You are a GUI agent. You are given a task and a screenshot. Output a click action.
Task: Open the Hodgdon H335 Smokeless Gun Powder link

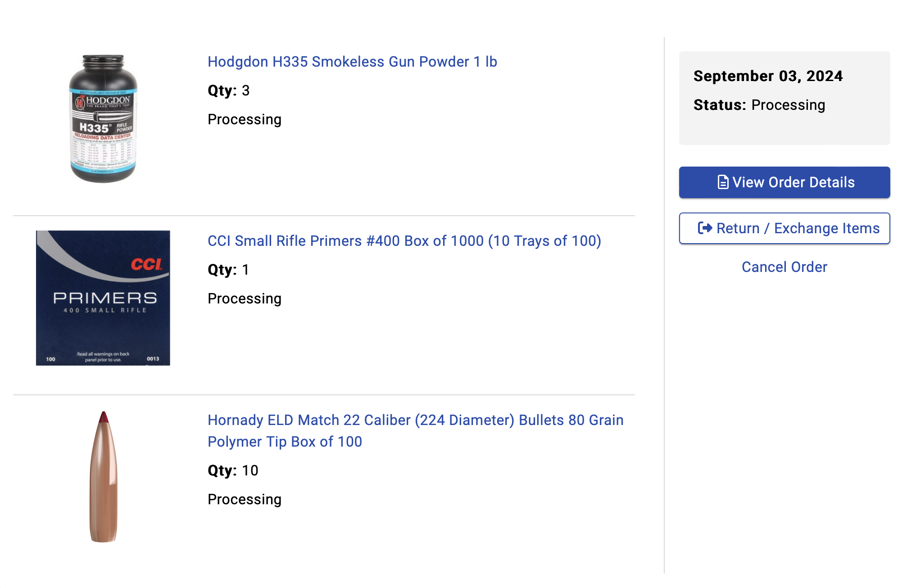click(352, 62)
